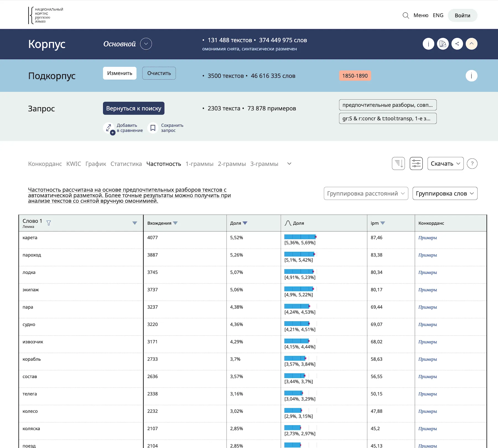Viewport: 498px width, 448px height.
Task: Open the Меню menu
Action: coord(421,15)
